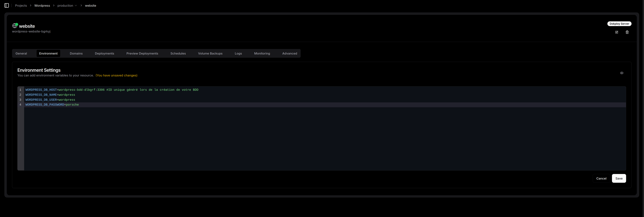Switch to the Schedules tab
The width and height of the screenshot is (644, 217).
[178, 54]
